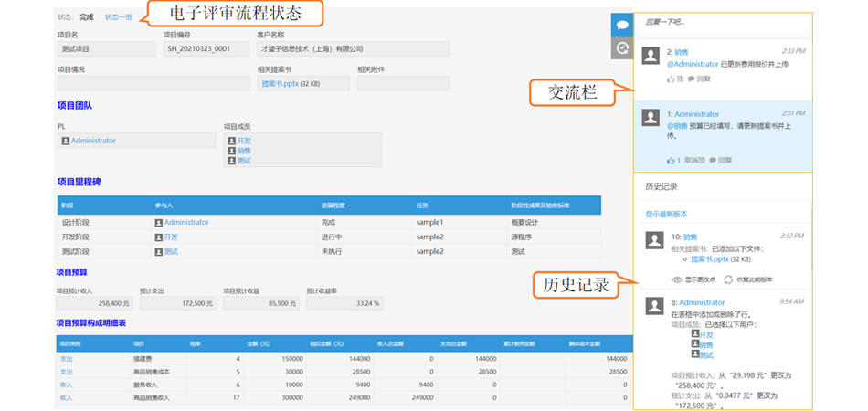Click 项目预计收益 field 85,900 元
Viewport: 868px width, 411px height.
click(x=261, y=303)
